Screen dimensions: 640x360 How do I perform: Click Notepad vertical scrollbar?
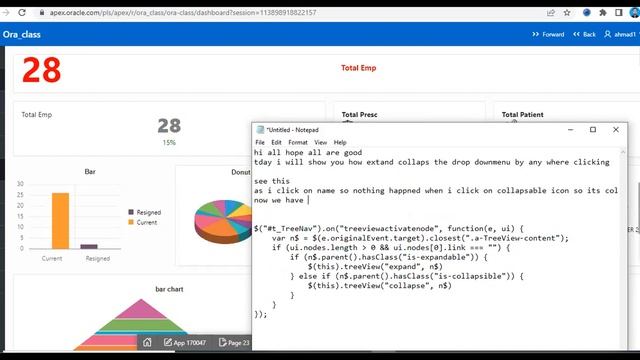pyautogui.click(x=623, y=249)
